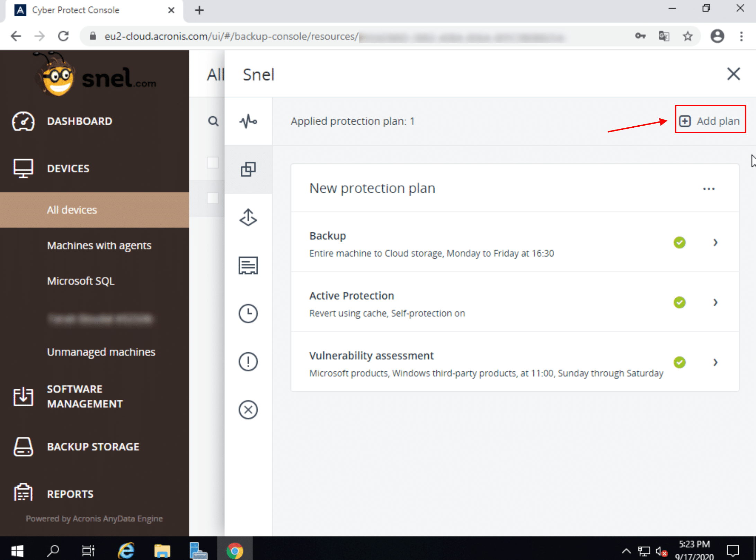Tick the second checkbox in device list
This screenshot has height=560, width=756.
[x=213, y=198]
